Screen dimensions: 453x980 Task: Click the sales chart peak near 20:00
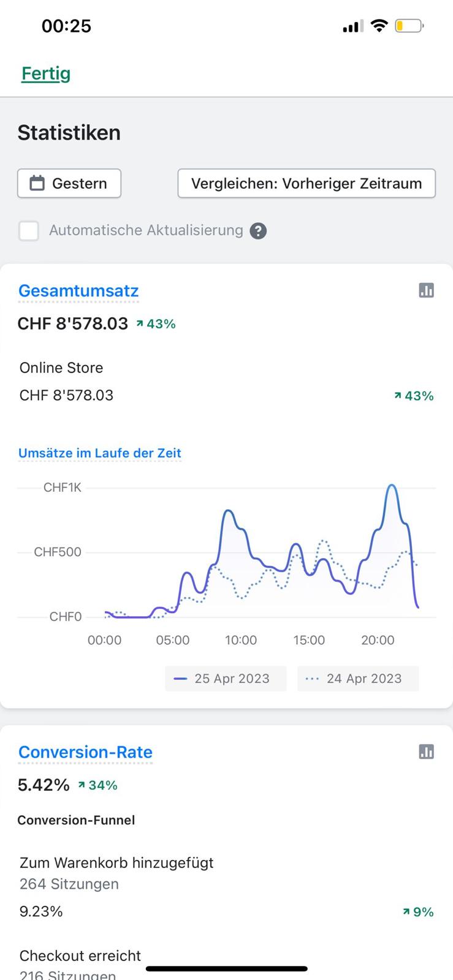[x=392, y=486]
